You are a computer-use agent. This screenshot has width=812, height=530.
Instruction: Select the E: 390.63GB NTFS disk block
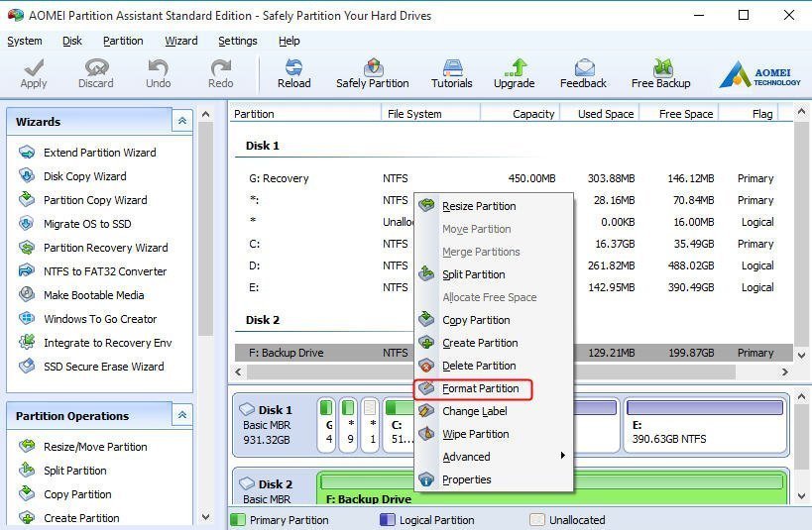[x=705, y=425]
